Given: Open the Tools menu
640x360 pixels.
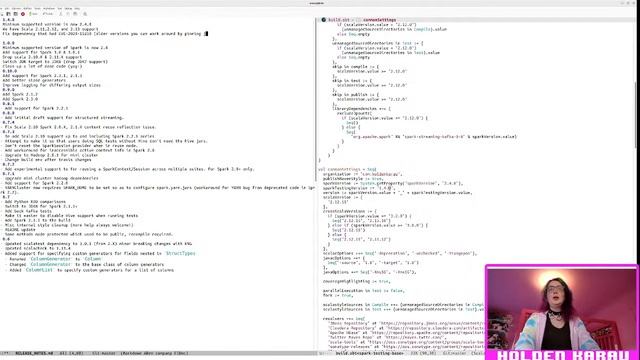Looking at the screenshot, I should pos(38,9).
